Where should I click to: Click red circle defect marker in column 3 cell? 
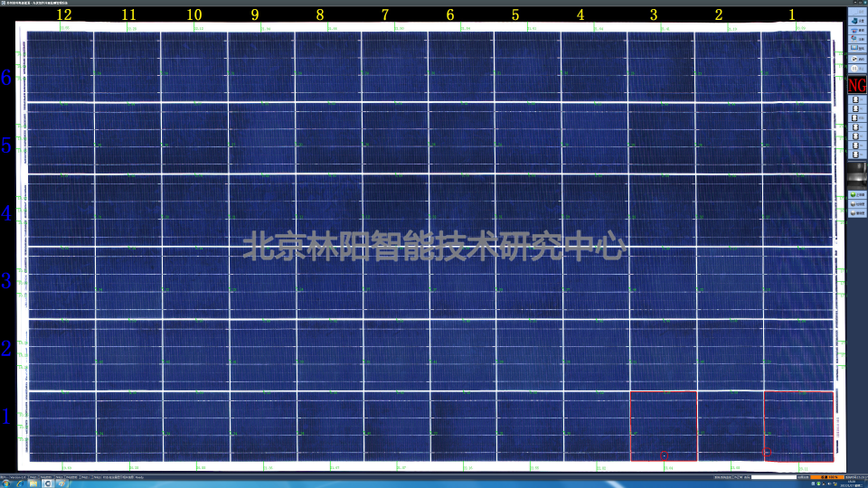[665, 455]
